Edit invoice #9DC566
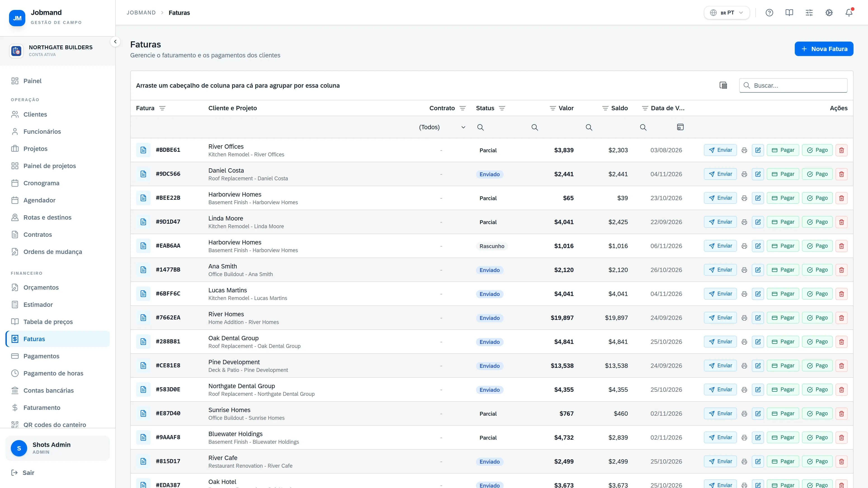 click(758, 174)
